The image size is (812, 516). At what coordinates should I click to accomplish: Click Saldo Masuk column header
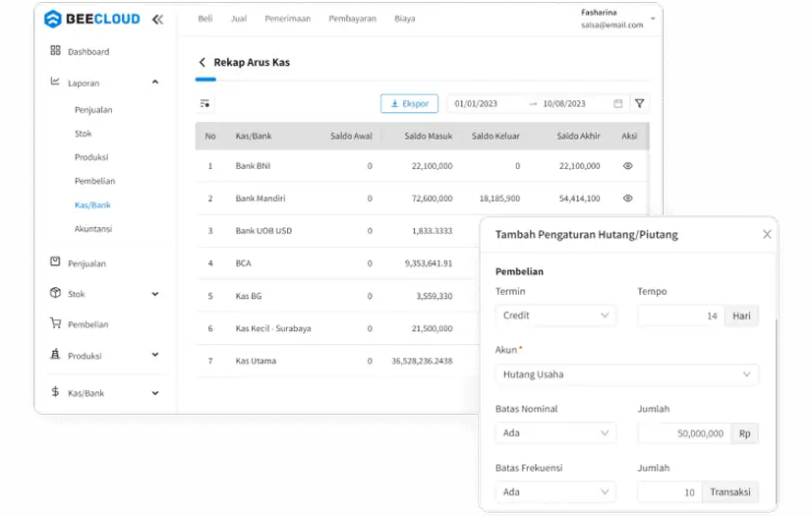tap(429, 136)
